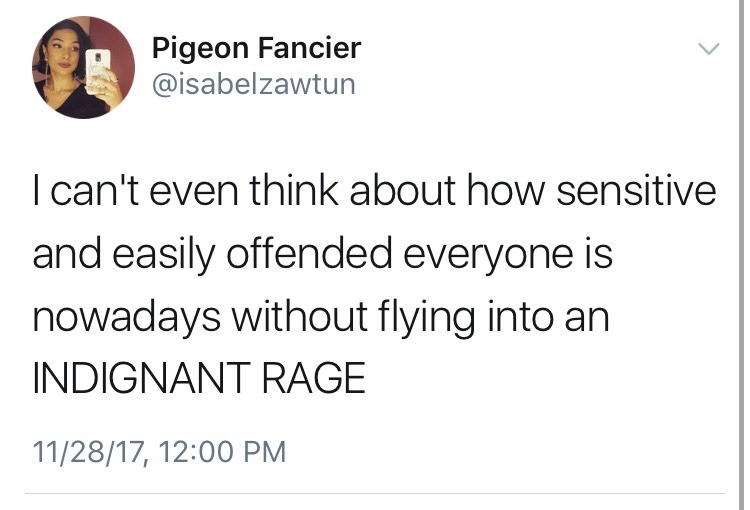Click the @isabelzawtun handle
Screen dimensions: 750x510
(253, 84)
